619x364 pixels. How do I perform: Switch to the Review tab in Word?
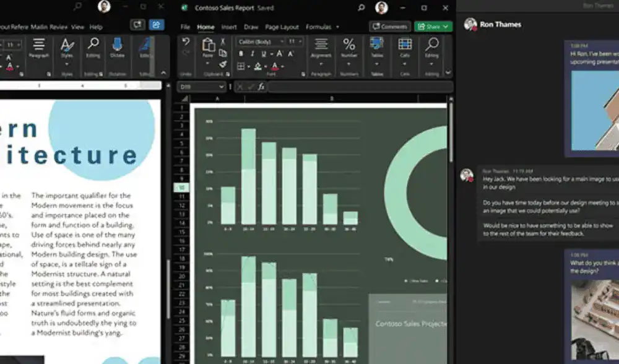tap(58, 27)
